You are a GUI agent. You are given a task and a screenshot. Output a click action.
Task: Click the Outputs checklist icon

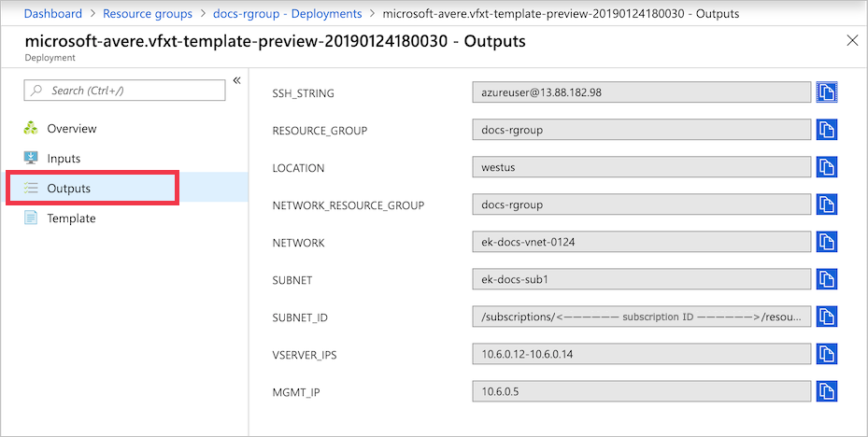tap(31, 188)
